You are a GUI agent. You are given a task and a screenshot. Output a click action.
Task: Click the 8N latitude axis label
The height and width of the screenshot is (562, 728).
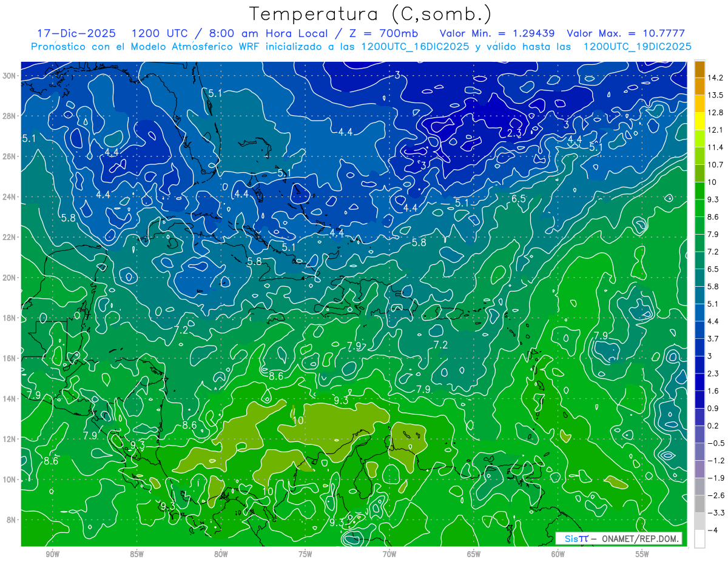[12, 520]
